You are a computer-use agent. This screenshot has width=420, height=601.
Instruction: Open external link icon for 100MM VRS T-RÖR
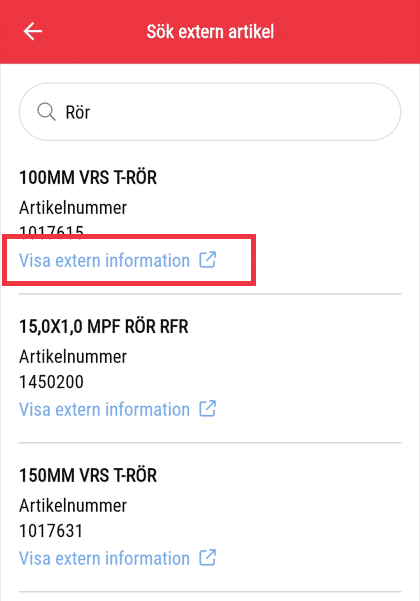[x=208, y=260]
